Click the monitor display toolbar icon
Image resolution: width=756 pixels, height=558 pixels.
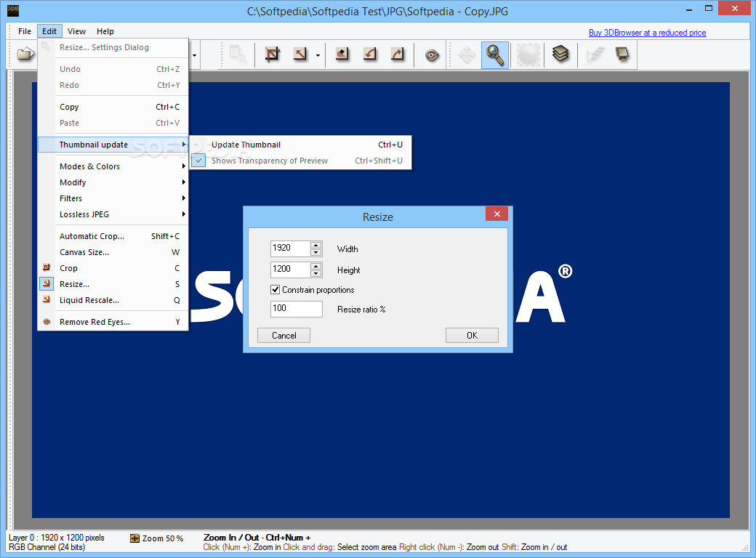coord(622,54)
